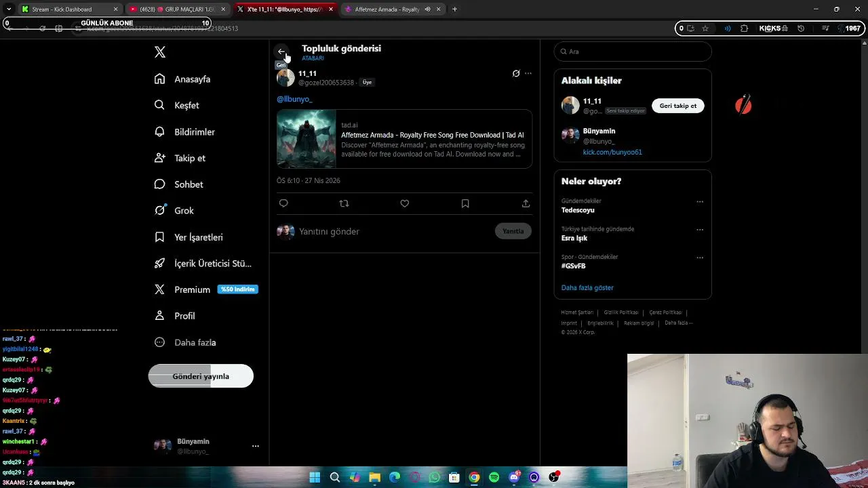Expand the Daha fazla menu
The height and width of the screenshot is (488, 868).
(x=185, y=342)
